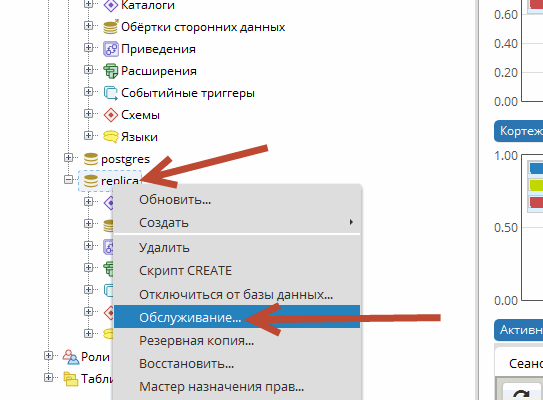Choose Обновить... from the context menu

(237, 200)
